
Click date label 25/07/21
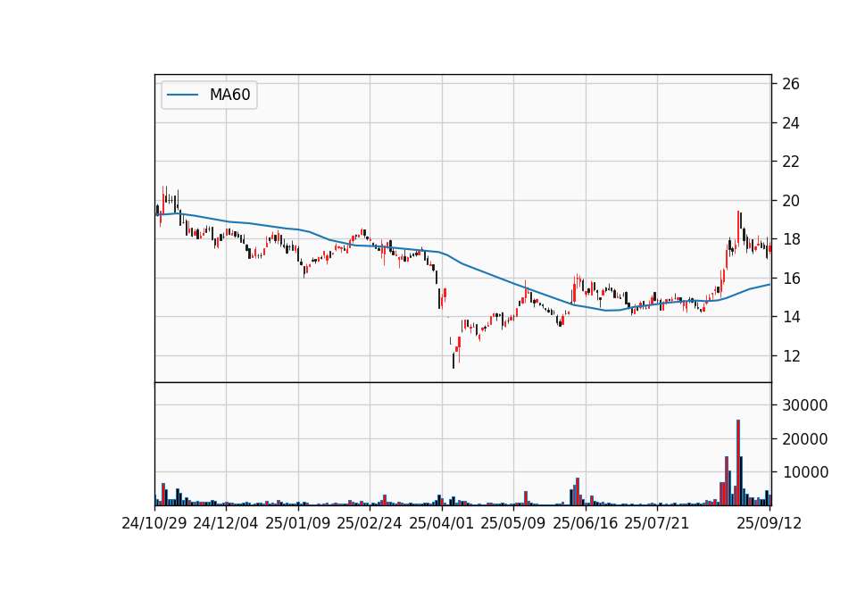tap(657, 523)
